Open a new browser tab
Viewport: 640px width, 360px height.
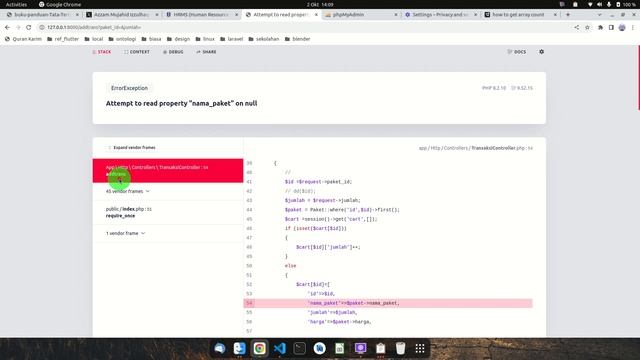click(x=568, y=15)
